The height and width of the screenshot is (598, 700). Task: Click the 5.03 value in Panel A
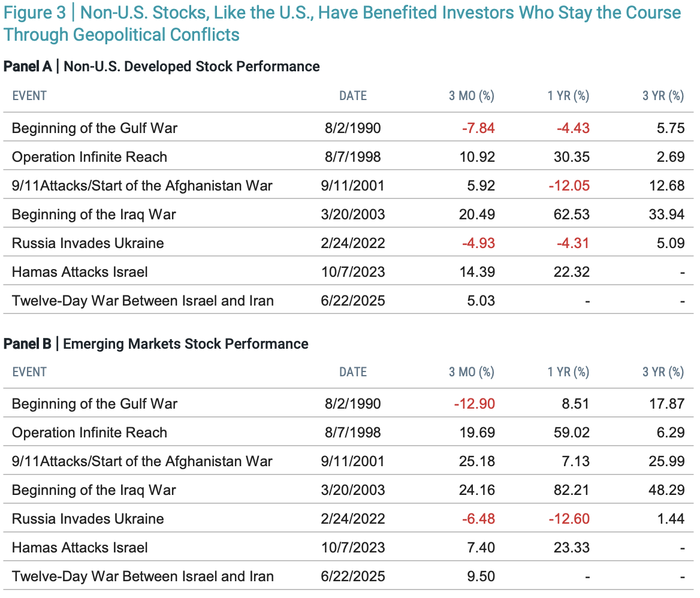(x=481, y=301)
